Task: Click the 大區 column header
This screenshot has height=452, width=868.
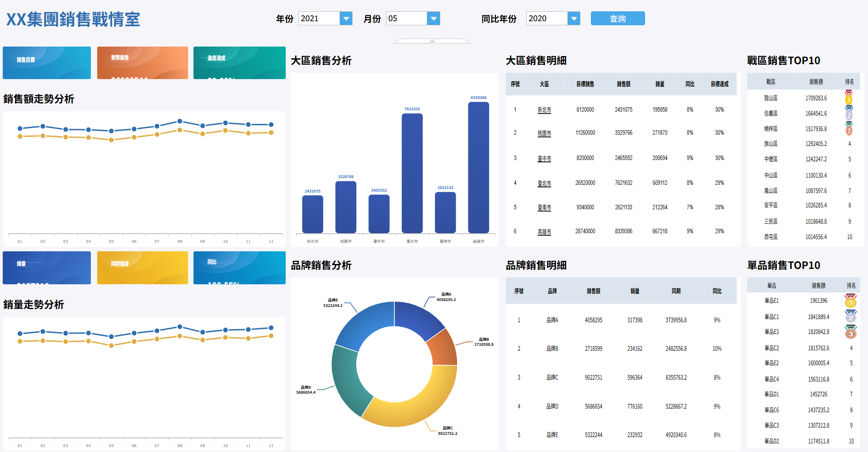Action: (x=544, y=84)
